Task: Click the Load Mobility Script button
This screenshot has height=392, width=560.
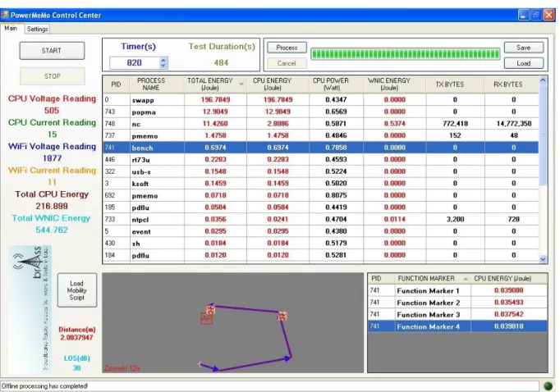Action: 77,290
